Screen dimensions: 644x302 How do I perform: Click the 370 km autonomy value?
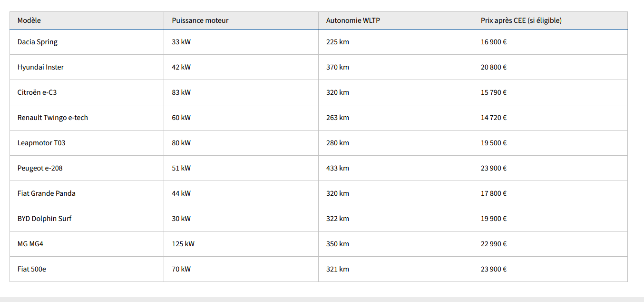coord(338,67)
